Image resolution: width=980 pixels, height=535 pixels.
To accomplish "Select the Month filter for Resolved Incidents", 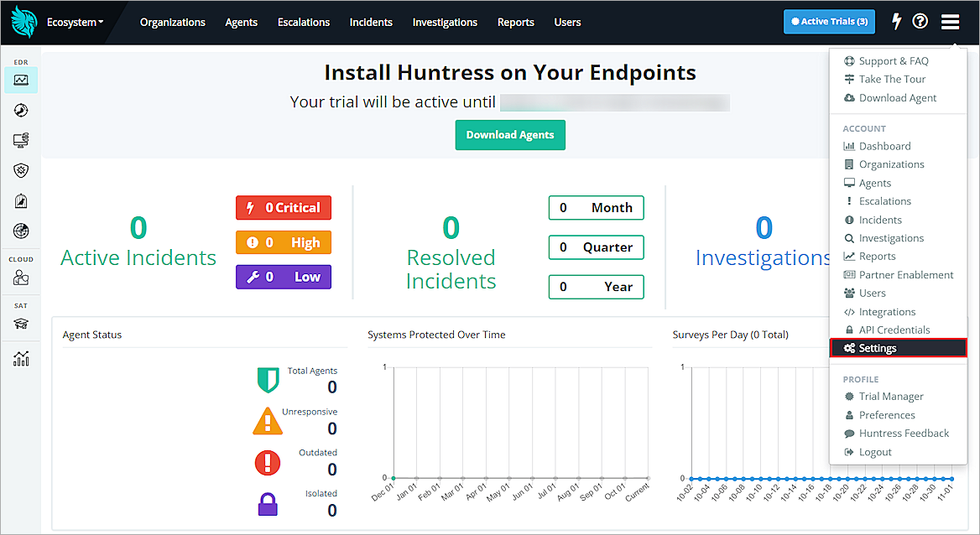I will [x=596, y=207].
